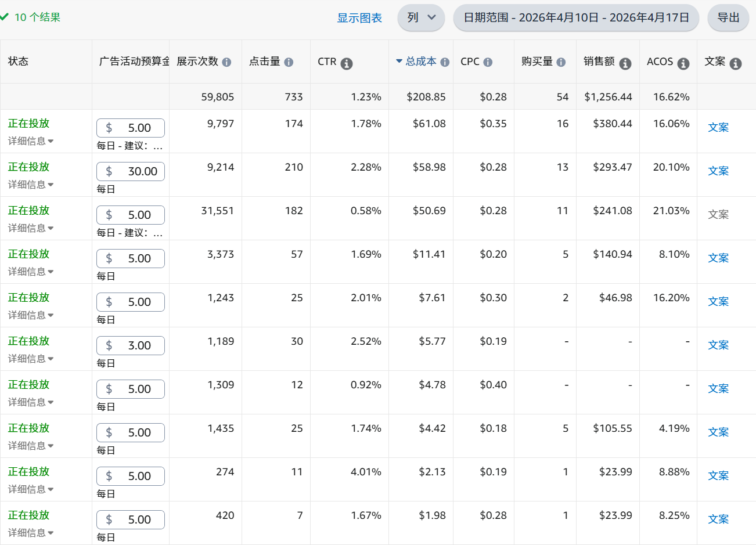756x545 pixels.
Task: Click the info icon next to CTR
Action: coord(347,64)
